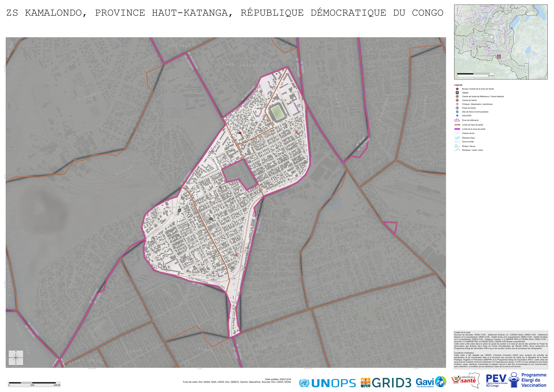Click the orange Limite de l'aire de santé swatch
Image resolution: width=554 pixels, height=392 pixels.
tap(457, 125)
